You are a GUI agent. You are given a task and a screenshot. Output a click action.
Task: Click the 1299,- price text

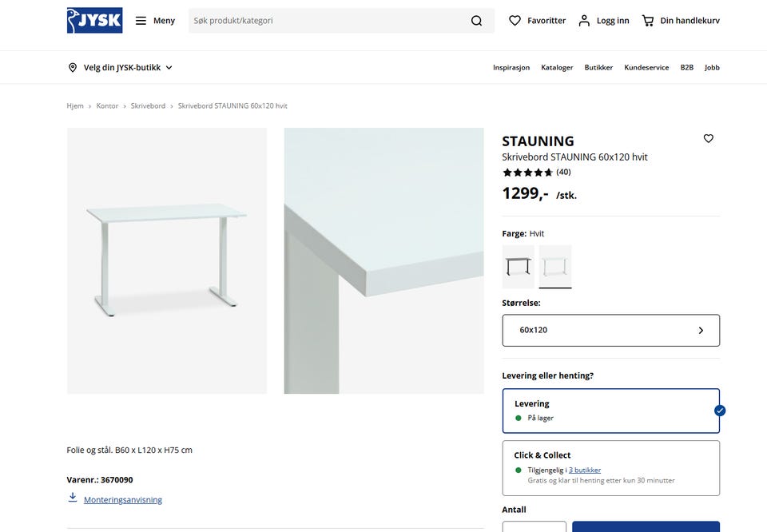(x=526, y=193)
